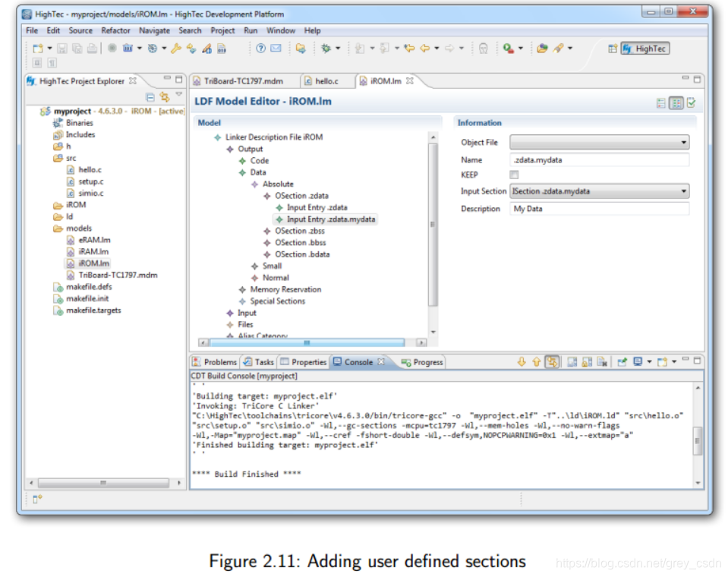
Task: Click the wrench build tool icon
Action: [x=176, y=49]
